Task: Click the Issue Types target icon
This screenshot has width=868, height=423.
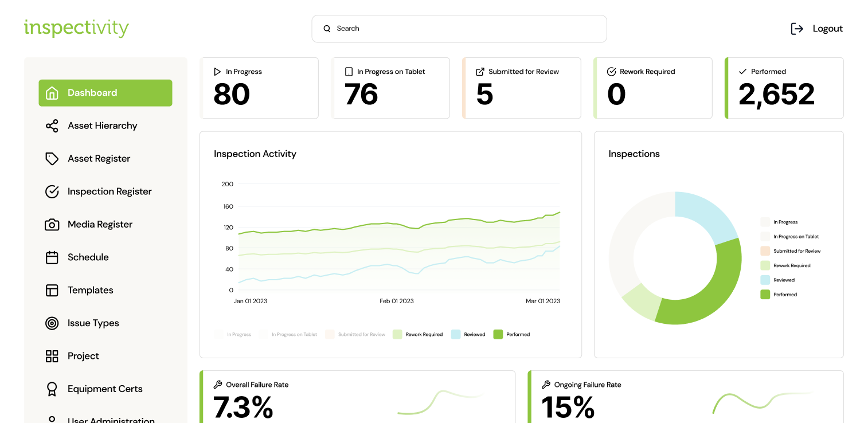Action: point(52,323)
